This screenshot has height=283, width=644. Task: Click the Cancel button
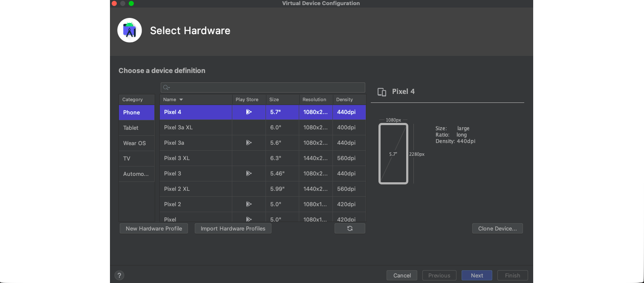402,275
